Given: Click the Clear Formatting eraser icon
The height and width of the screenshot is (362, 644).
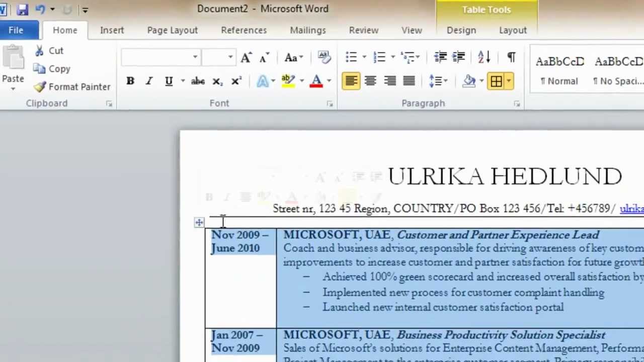Looking at the screenshot, I should (x=324, y=57).
